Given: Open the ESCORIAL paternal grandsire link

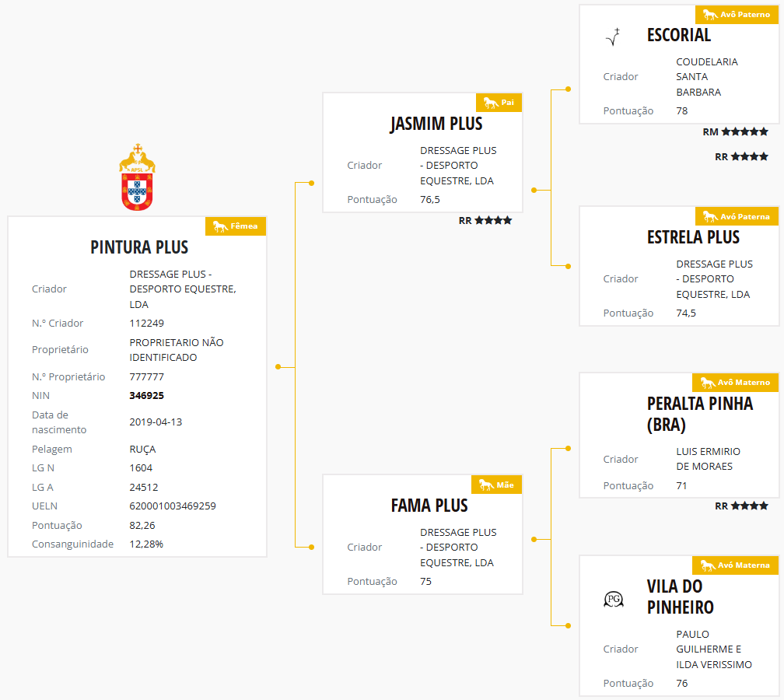Looking at the screenshot, I should [679, 35].
